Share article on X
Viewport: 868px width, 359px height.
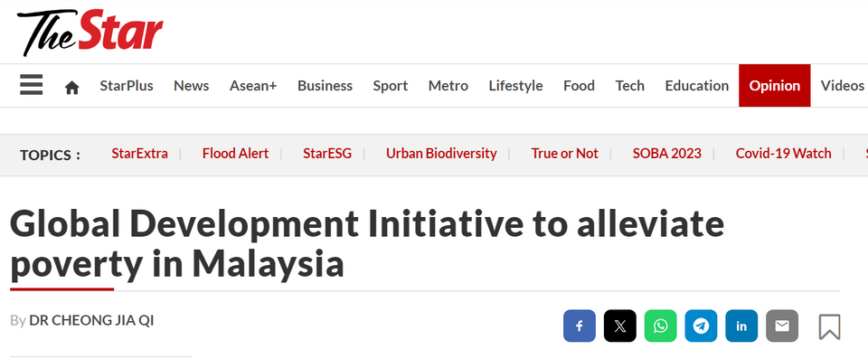tap(620, 326)
